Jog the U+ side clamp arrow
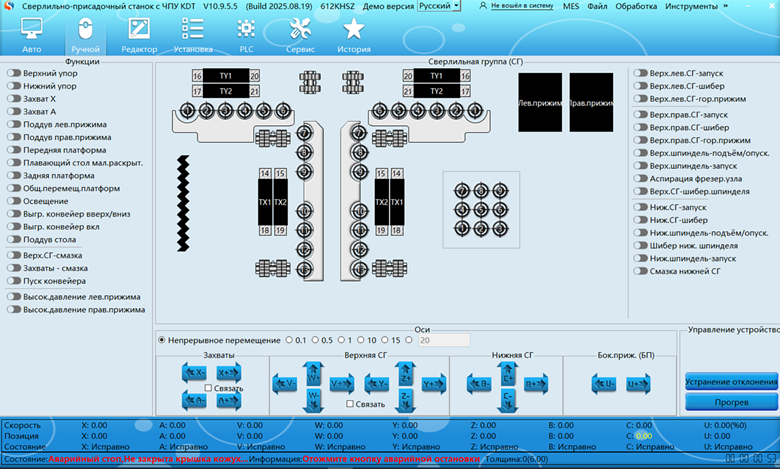Viewport: 780px width, 469px height. tap(634, 383)
